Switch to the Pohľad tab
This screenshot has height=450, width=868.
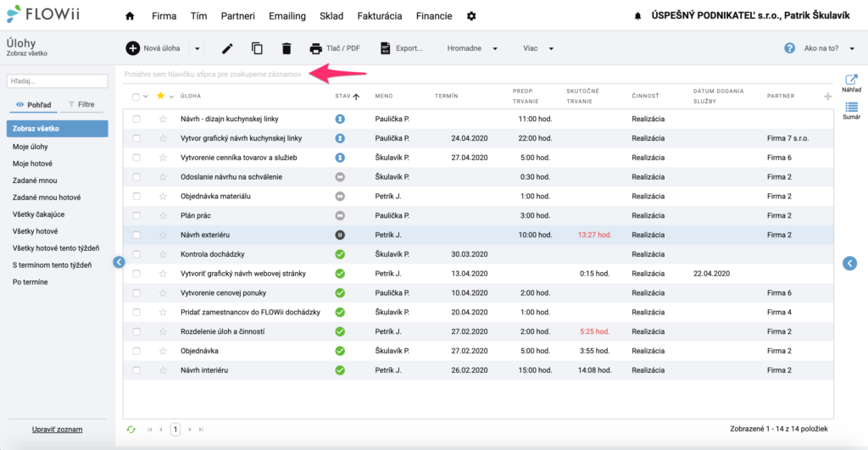click(33, 104)
